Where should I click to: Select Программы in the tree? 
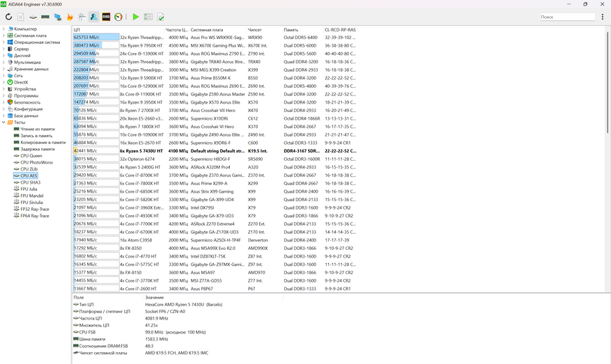(x=26, y=95)
